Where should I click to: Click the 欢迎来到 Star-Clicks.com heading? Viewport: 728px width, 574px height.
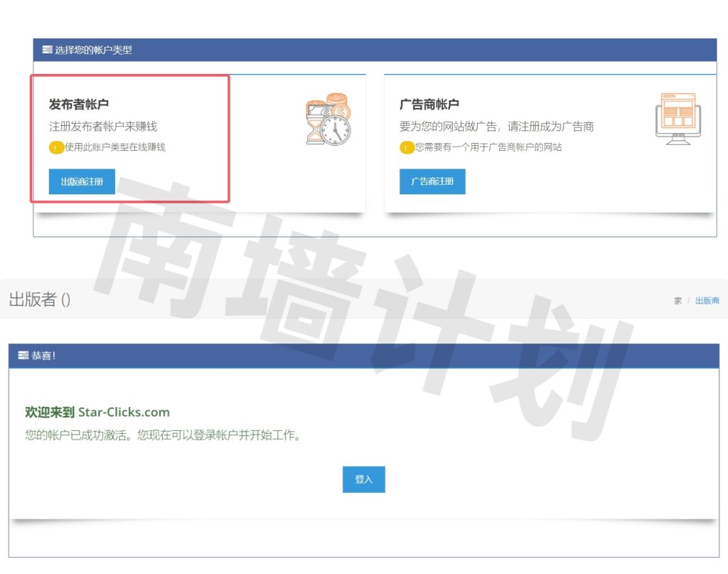97,412
